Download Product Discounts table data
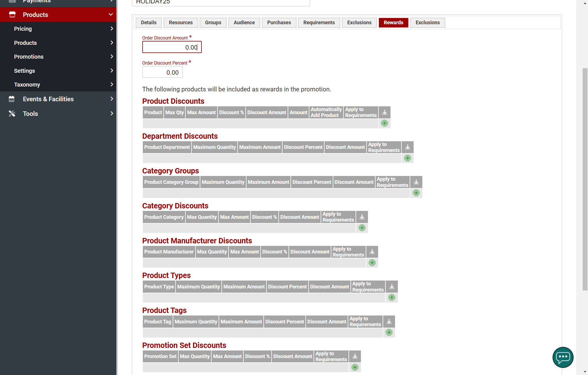 pyautogui.click(x=384, y=112)
